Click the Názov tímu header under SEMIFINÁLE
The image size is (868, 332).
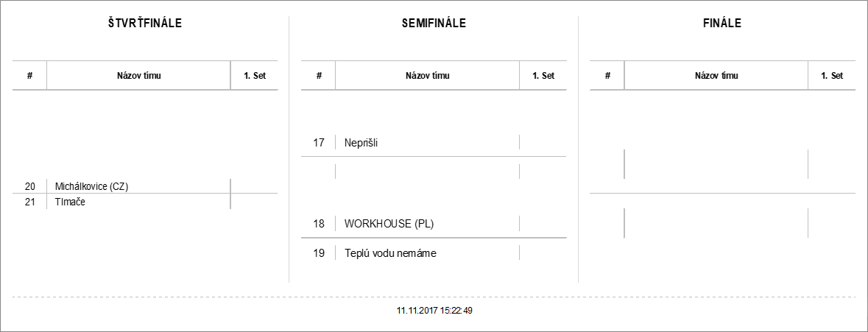tap(428, 75)
